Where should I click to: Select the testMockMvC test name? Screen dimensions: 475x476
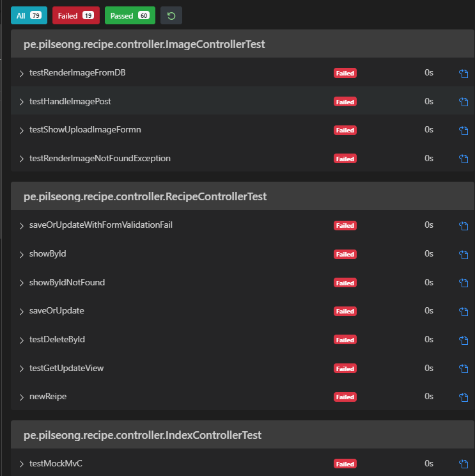click(x=56, y=464)
